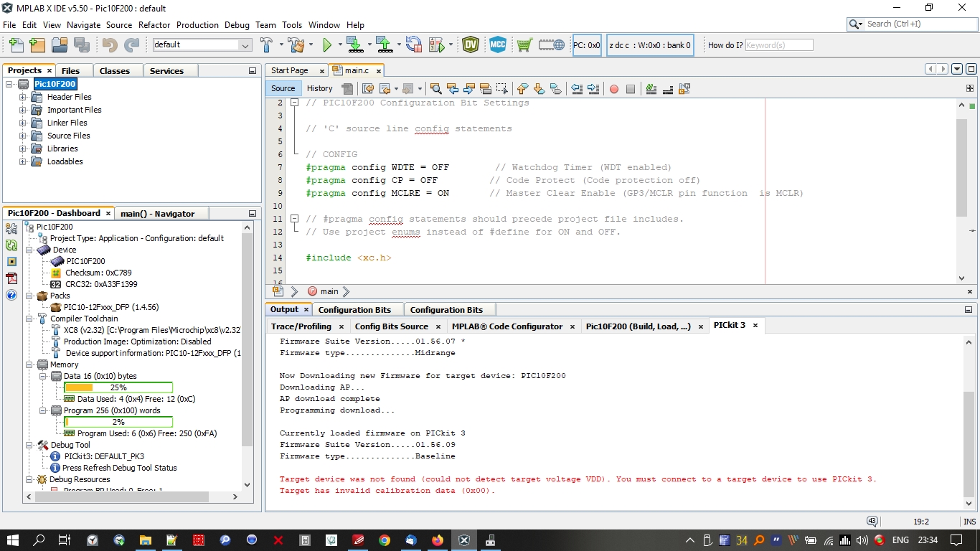Open dropdown arrow beside Run play icon
Image resolution: width=980 pixels, height=551 pixels.
[x=339, y=45]
